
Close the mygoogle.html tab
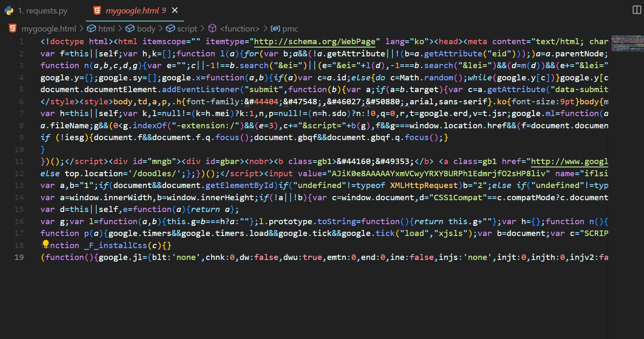click(x=175, y=11)
